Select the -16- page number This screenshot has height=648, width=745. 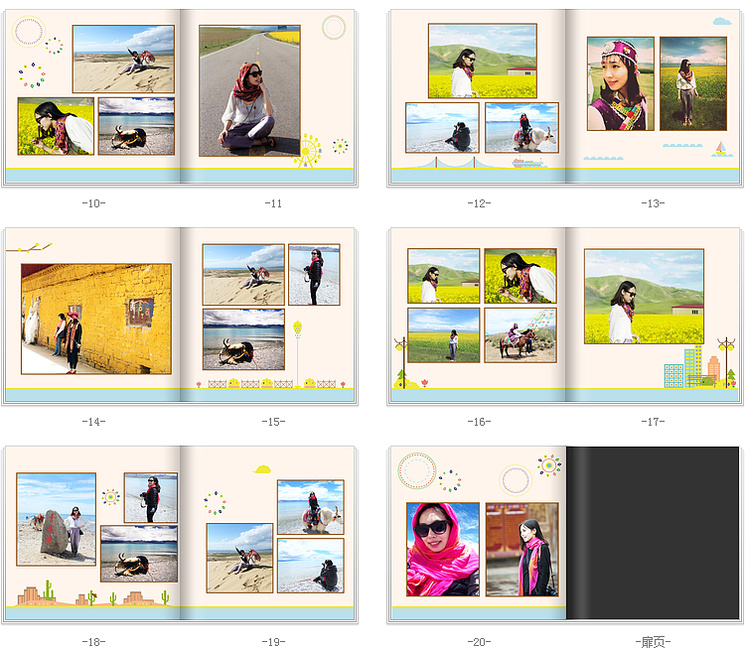click(x=479, y=422)
